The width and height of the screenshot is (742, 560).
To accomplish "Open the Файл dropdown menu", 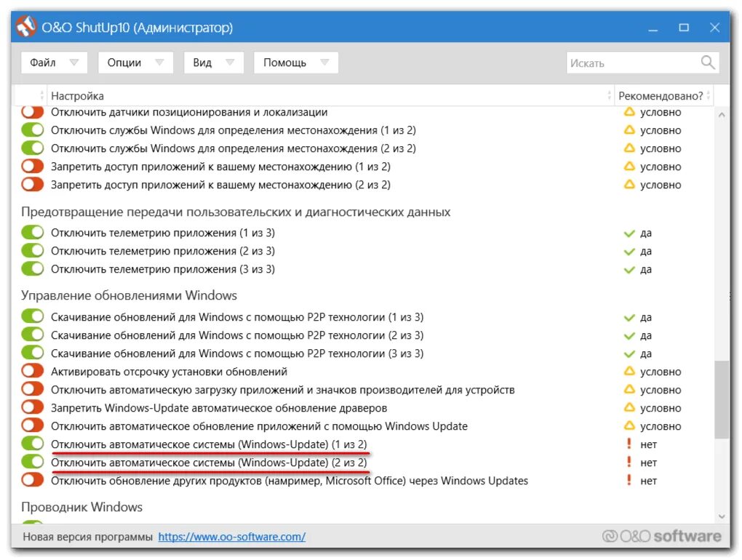I will [x=54, y=63].
